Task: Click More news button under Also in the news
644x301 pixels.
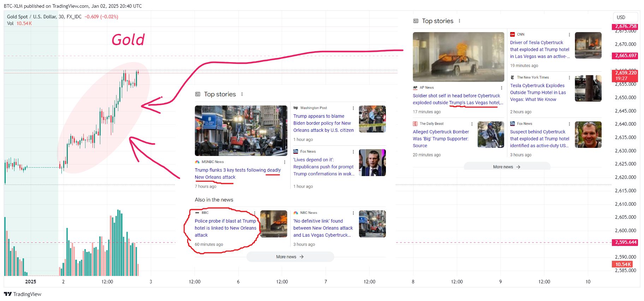Action: 290,257
